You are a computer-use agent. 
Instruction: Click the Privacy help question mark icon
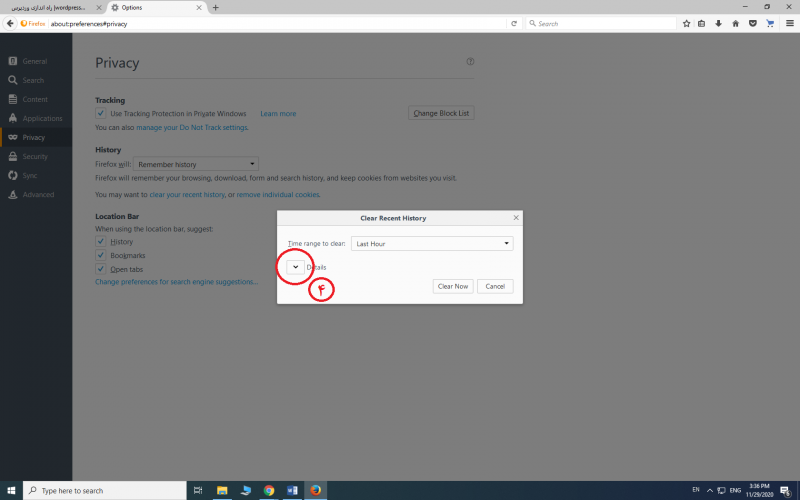click(470, 62)
